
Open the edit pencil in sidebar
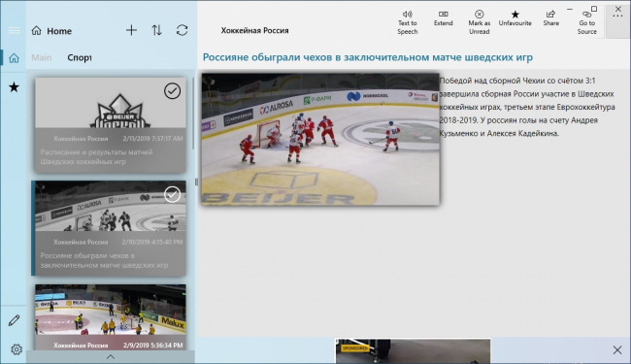[15, 320]
